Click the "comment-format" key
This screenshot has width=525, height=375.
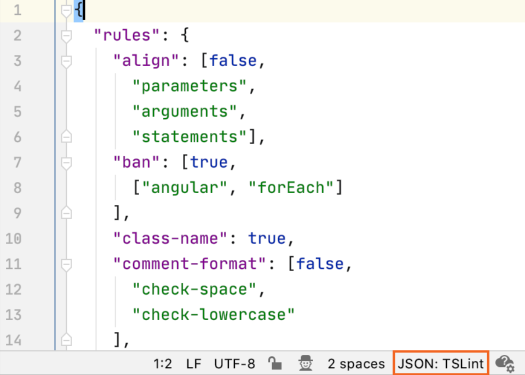(190, 264)
